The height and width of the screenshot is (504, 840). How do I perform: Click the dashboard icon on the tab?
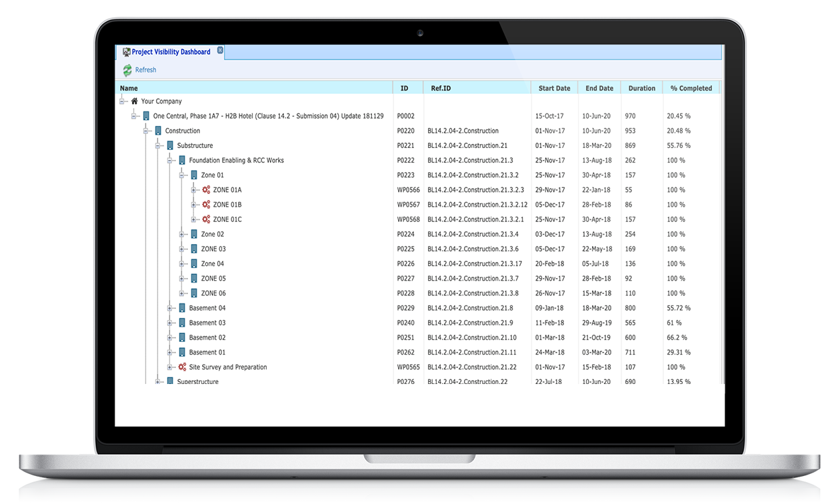tap(127, 52)
